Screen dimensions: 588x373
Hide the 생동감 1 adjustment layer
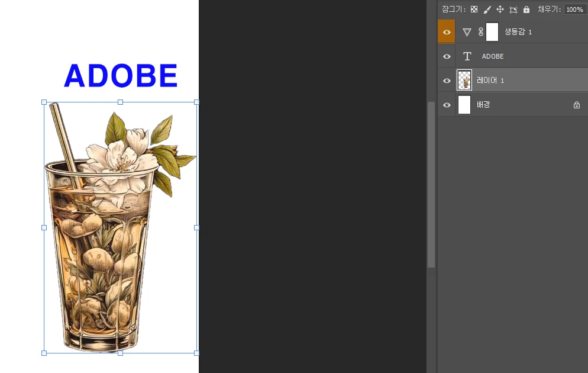(x=447, y=33)
